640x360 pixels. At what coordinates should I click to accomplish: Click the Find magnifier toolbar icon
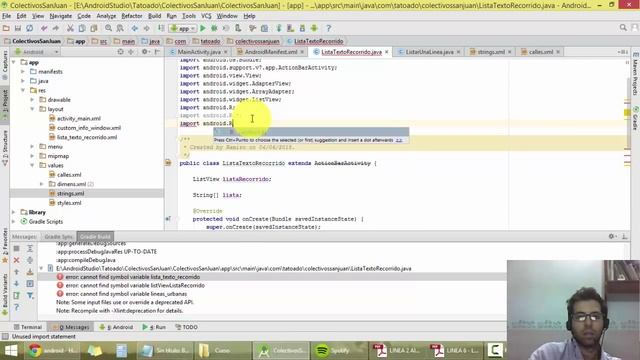pos(108,28)
